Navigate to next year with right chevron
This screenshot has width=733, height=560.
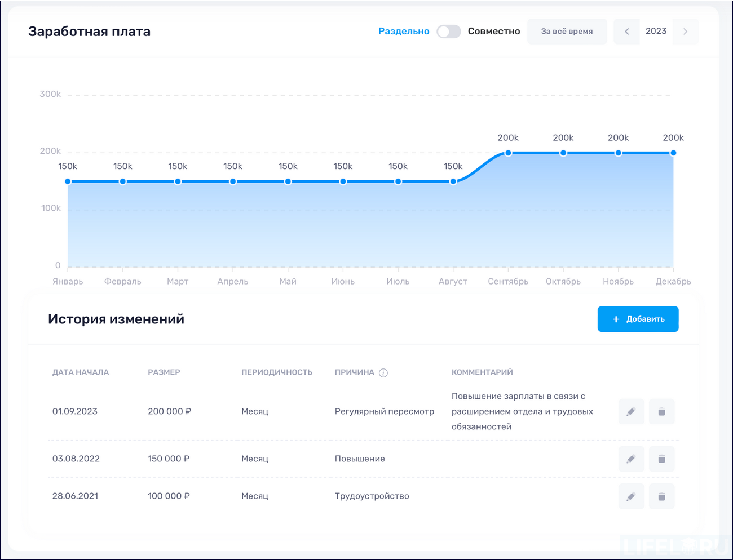pyautogui.click(x=686, y=31)
